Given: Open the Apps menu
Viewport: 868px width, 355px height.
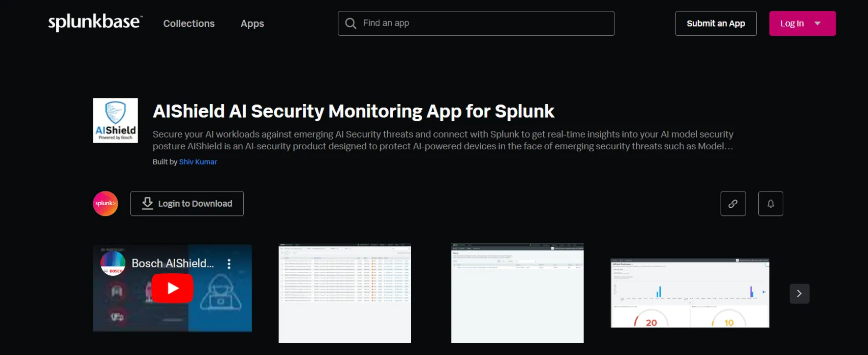Looking at the screenshot, I should pyautogui.click(x=252, y=24).
